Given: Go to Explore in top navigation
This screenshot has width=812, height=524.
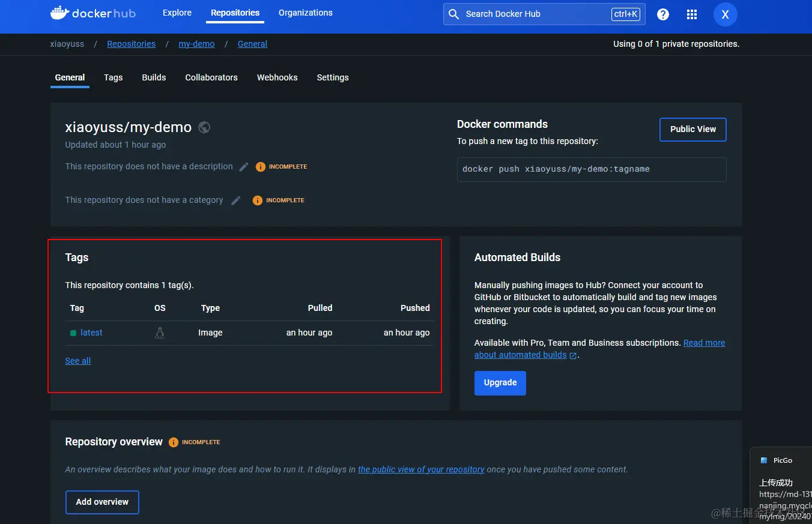Looking at the screenshot, I should 177,13.
